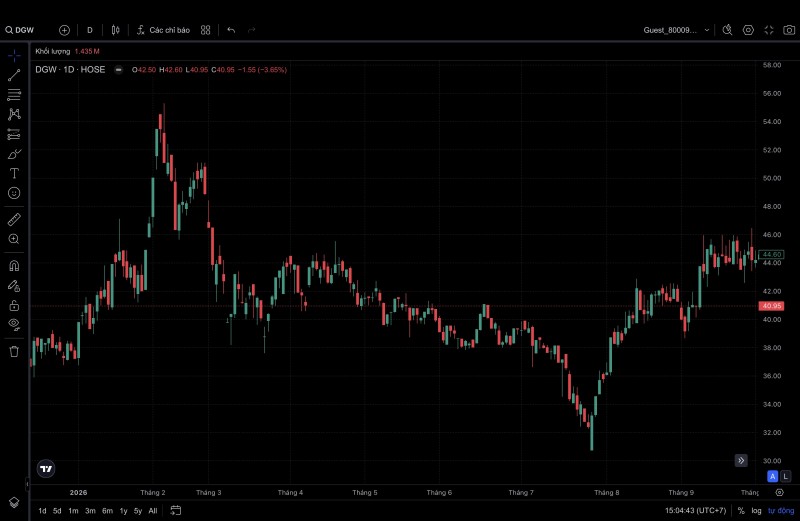This screenshot has height=521, width=800.
Task: Click the 15:04:43 (UTC+7) timezone selector
Action: point(695,511)
